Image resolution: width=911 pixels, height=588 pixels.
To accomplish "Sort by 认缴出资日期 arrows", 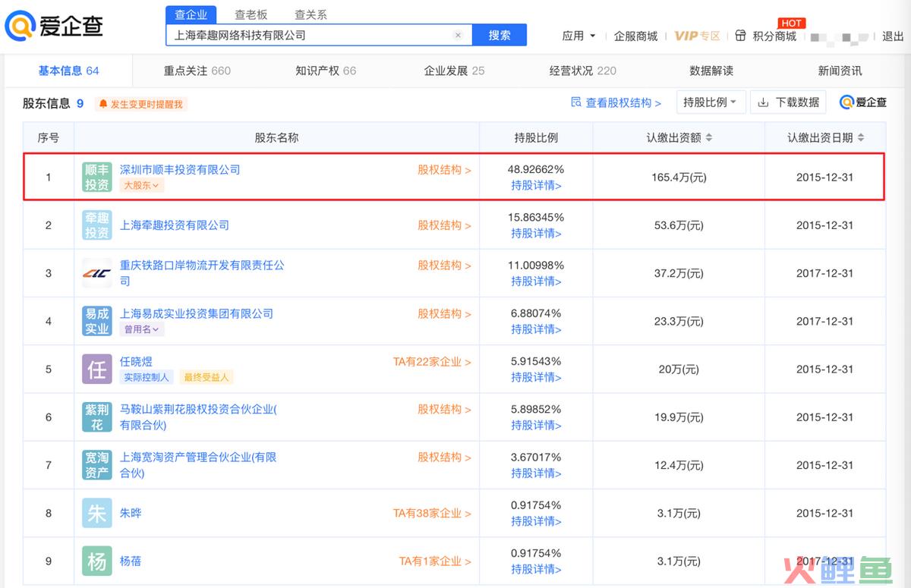I will (861, 138).
